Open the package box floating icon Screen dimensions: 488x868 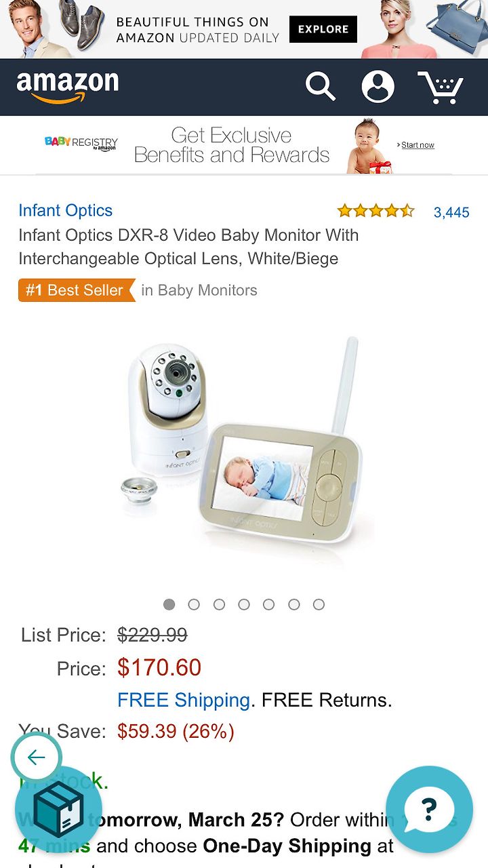point(58,810)
